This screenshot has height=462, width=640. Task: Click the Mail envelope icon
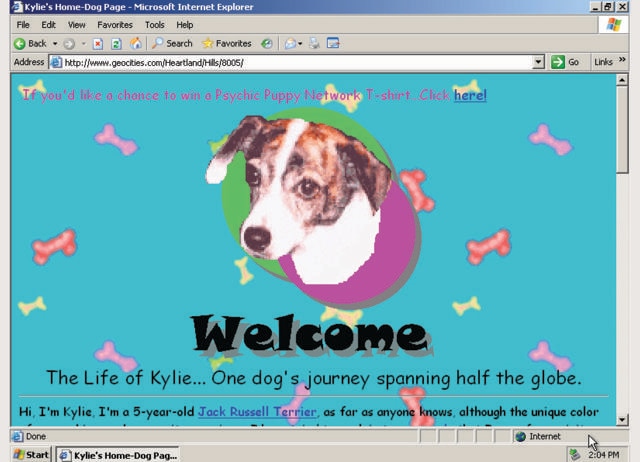click(x=290, y=44)
